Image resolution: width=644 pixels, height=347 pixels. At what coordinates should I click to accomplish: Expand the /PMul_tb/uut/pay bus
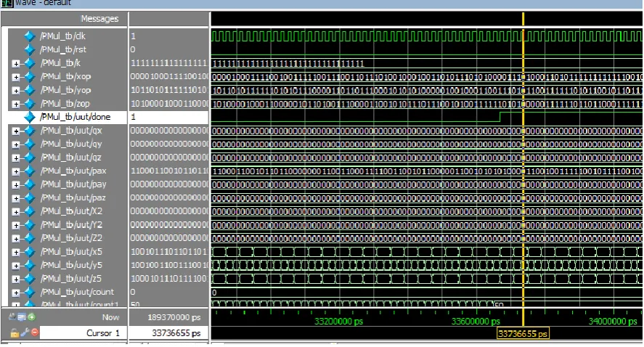pyautogui.click(x=15, y=185)
